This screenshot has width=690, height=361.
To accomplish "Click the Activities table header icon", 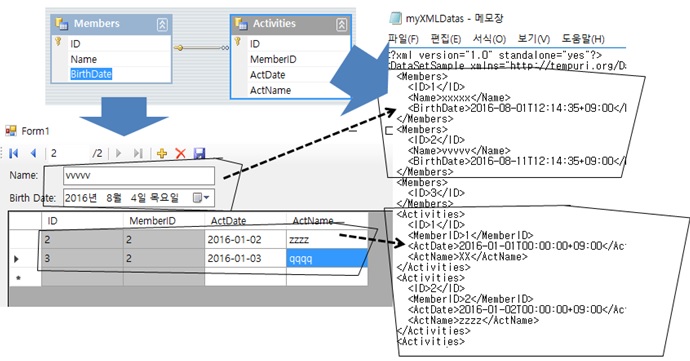I will pyautogui.click(x=241, y=24).
